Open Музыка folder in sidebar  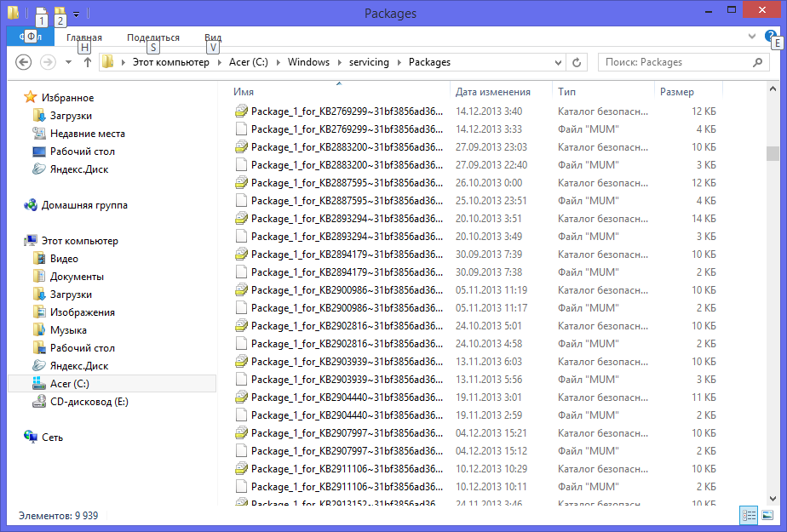68,330
